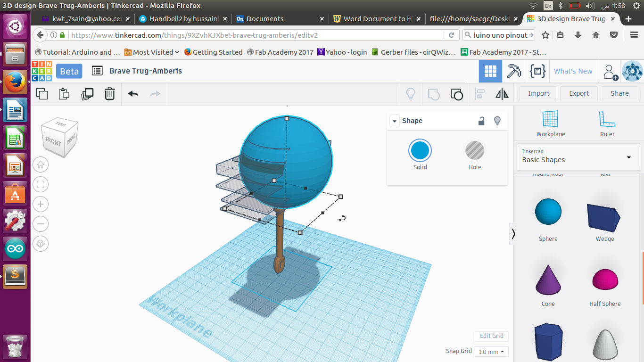Delete selection with the trash icon
Image resolution: width=644 pixels, height=362 pixels.
109,94
